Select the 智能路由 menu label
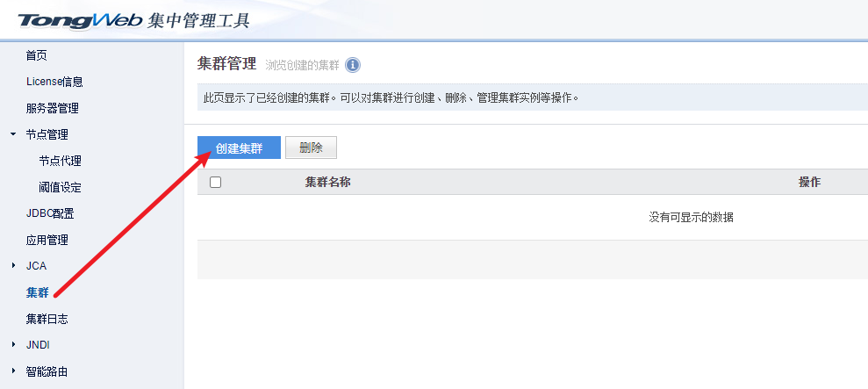 point(47,371)
